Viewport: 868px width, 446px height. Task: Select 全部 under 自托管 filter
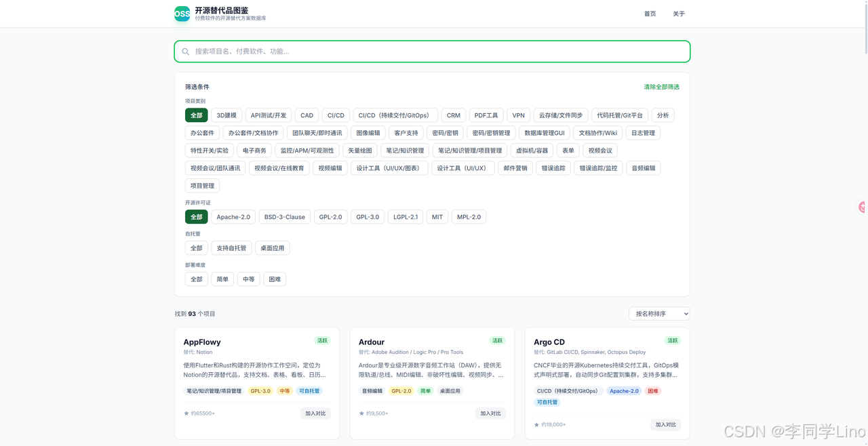[197, 248]
